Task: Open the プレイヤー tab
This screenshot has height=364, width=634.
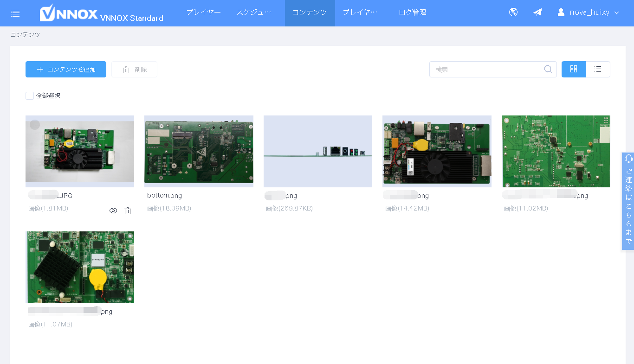Action: tap(203, 13)
